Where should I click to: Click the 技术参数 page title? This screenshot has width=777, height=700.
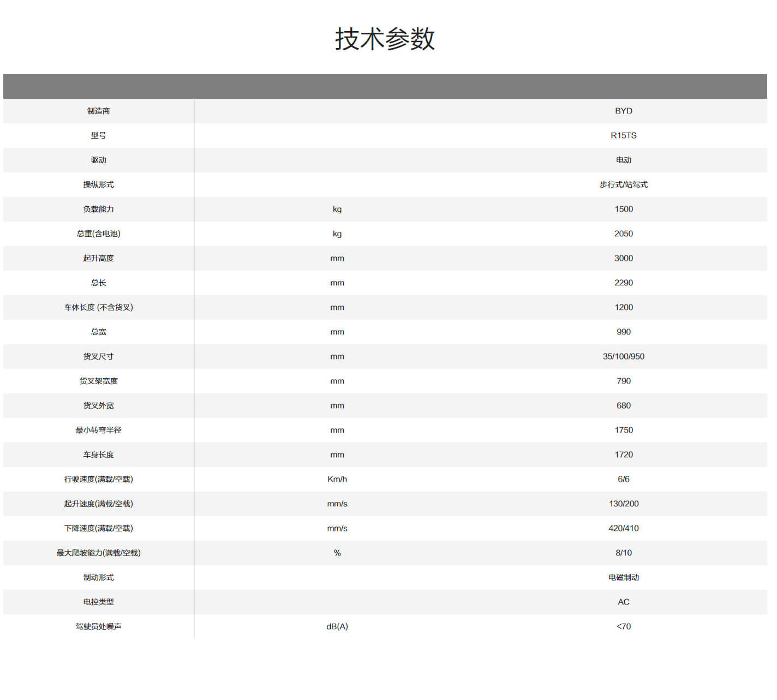click(385, 39)
